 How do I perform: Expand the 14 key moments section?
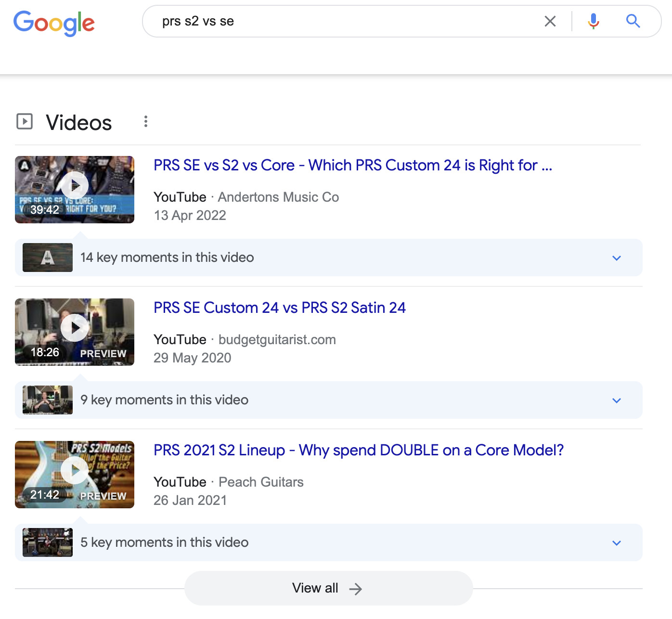[x=616, y=258]
